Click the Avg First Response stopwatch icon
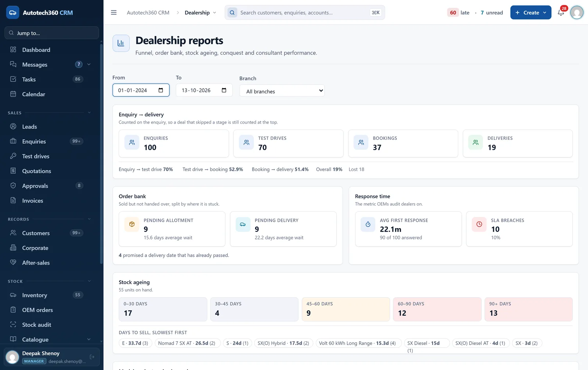 (368, 224)
